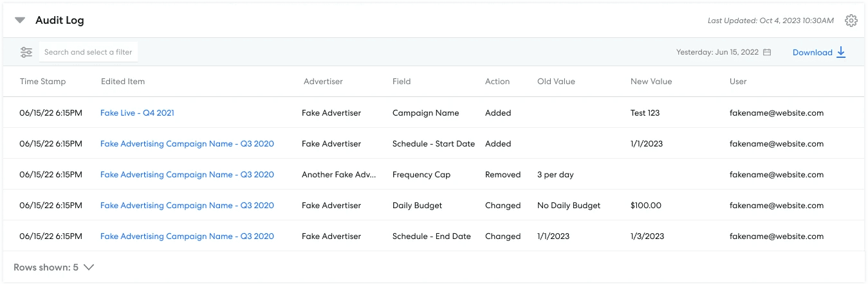Collapse the Audit Log panel triangle
Viewport: 868px width, 284px height.
coord(20,21)
